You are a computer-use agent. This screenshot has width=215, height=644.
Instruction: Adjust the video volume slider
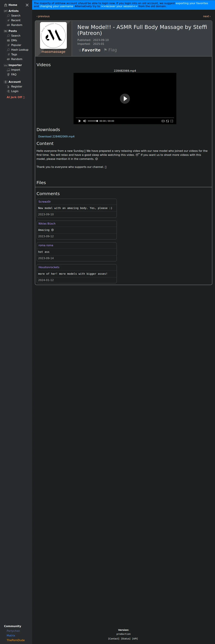pyautogui.click(x=93, y=121)
